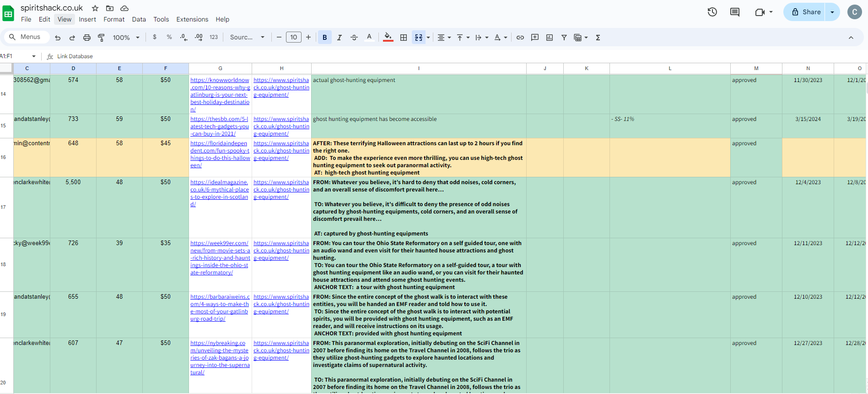Open the zoom 100% dropdown
The width and height of the screenshot is (868, 394).
tap(126, 38)
